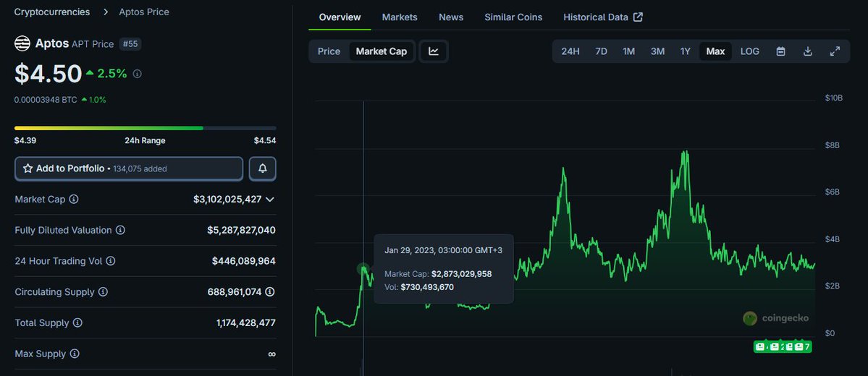Click the green event markers below the chart
This screenshot has width=868, height=376.
tap(783, 346)
